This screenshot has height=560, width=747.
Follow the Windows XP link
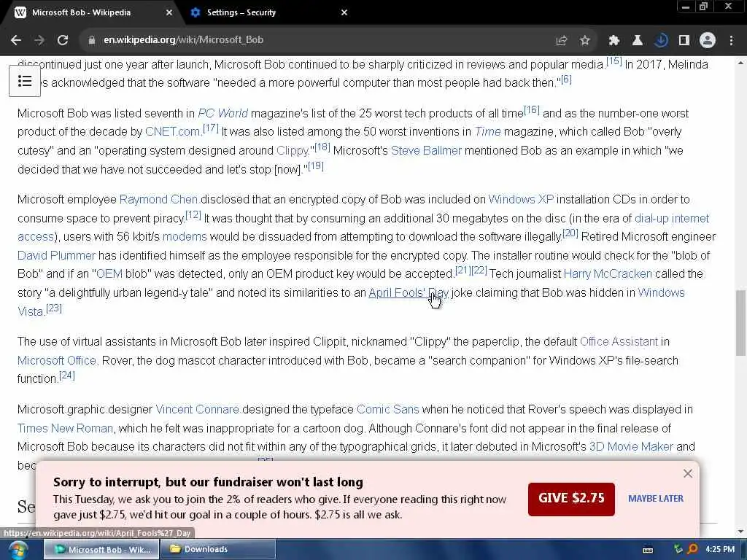(x=521, y=200)
